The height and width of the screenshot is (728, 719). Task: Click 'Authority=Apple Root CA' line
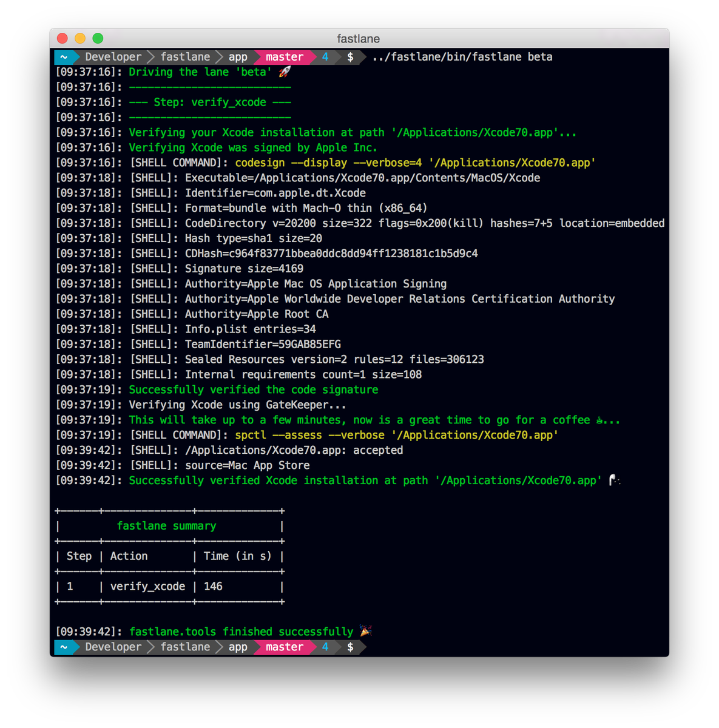[x=257, y=314]
